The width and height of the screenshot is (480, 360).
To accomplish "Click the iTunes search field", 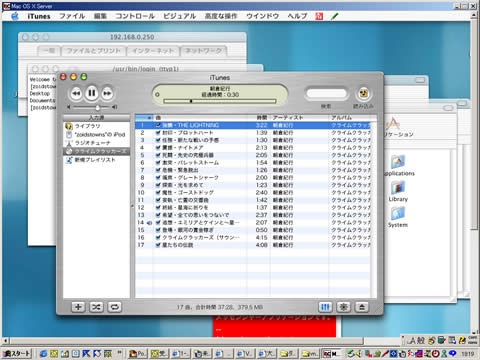I will (x=326, y=93).
